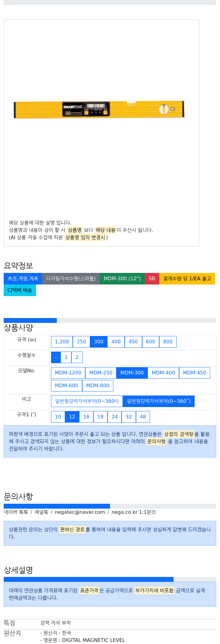Pick the 800 mm size option

point(168,342)
